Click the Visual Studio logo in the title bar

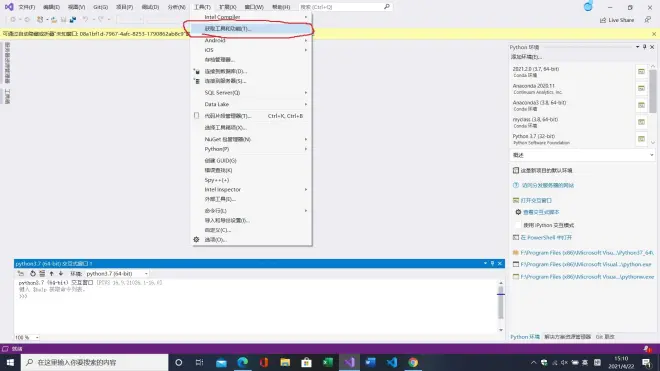pos(9,7)
